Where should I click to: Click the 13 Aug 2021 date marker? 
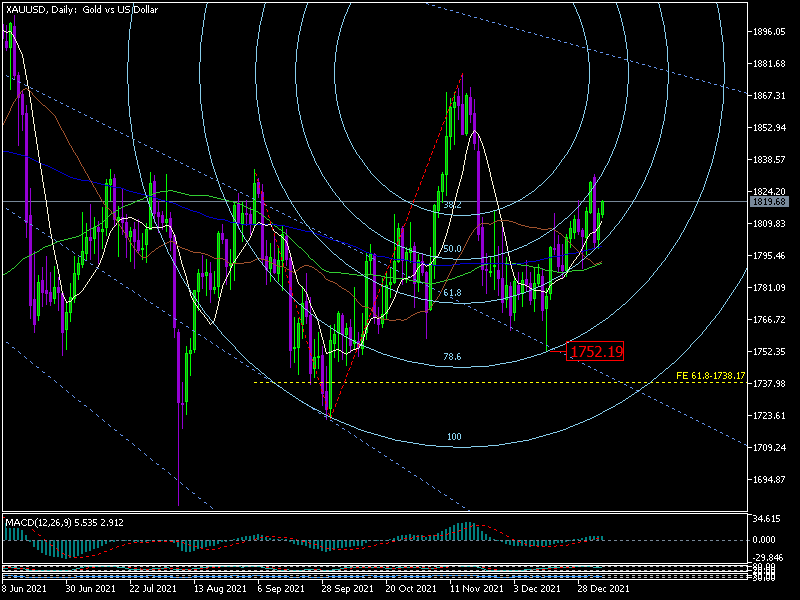[218, 589]
